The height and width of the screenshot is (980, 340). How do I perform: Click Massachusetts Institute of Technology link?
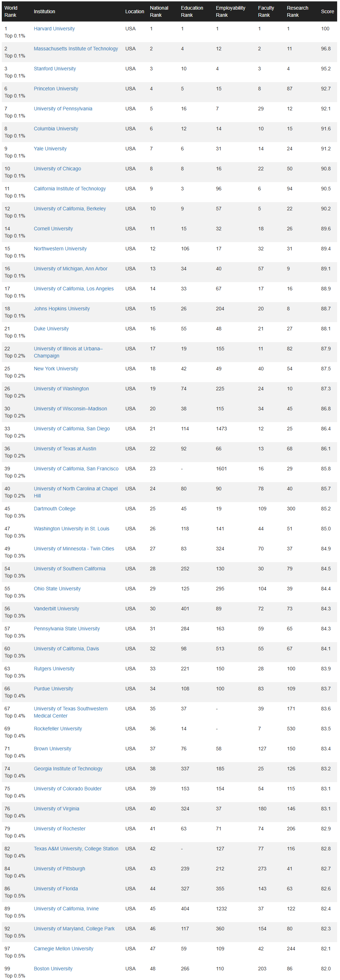pyautogui.click(x=76, y=49)
